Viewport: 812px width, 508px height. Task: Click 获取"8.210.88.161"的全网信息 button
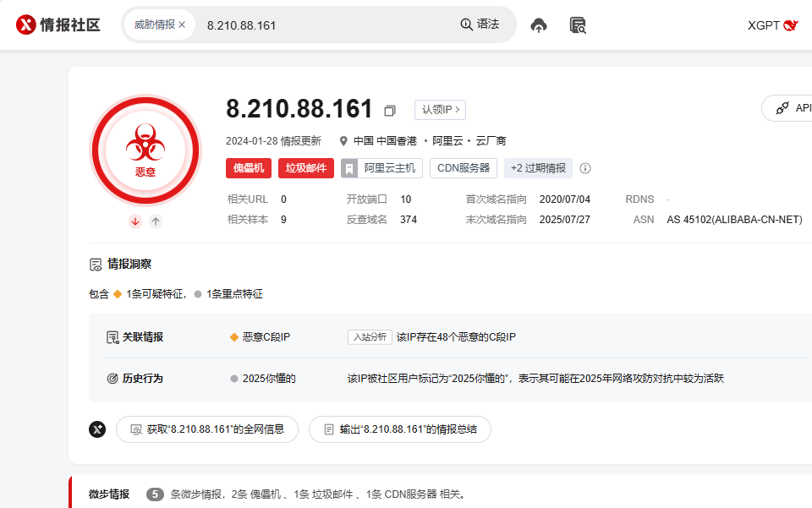pyautogui.click(x=207, y=429)
